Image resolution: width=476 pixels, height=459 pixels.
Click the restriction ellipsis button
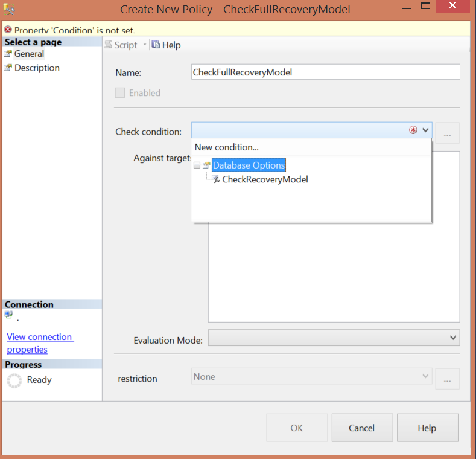coord(447,379)
